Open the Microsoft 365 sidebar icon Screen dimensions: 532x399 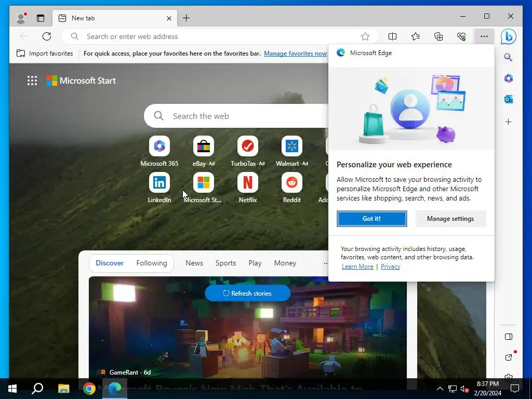point(508,78)
